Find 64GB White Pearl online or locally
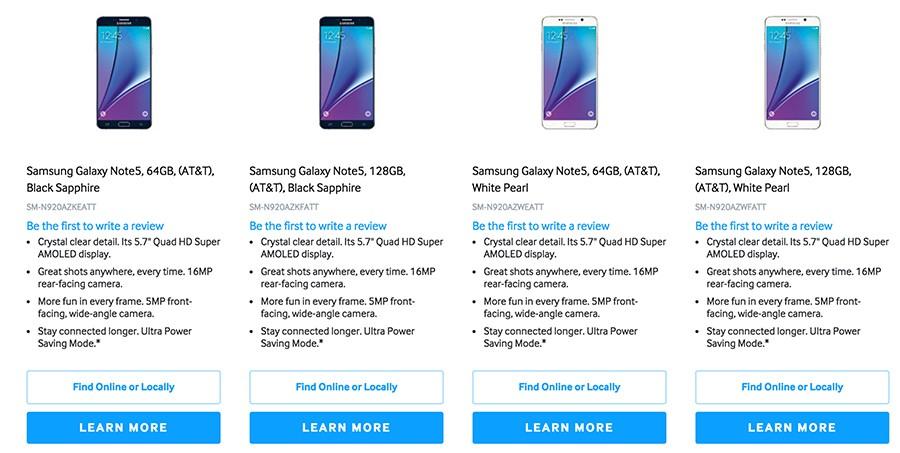900x453 pixels. pyautogui.click(x=569, y=387)
